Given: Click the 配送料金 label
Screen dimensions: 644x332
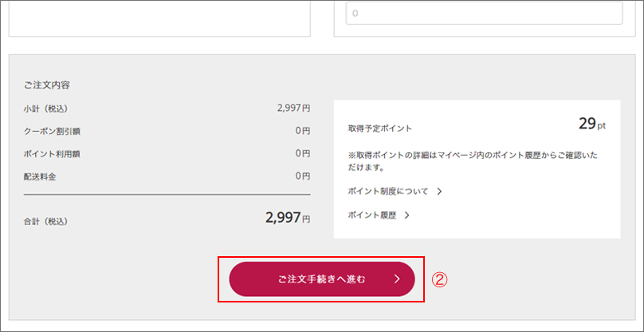Looking at the screenshot, I should pos(40,176).
